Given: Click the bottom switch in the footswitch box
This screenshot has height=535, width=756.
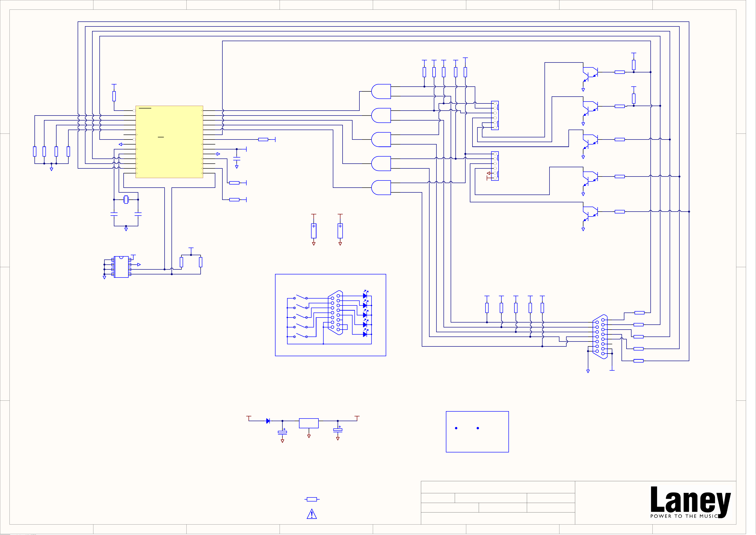Looking at the screenshot, I should pos(300,336).
